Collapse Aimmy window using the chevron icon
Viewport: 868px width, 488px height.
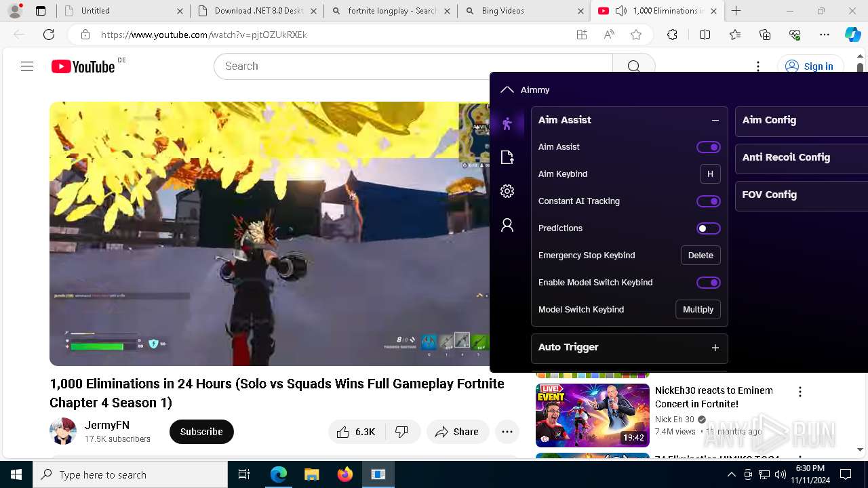coord(507,89)
